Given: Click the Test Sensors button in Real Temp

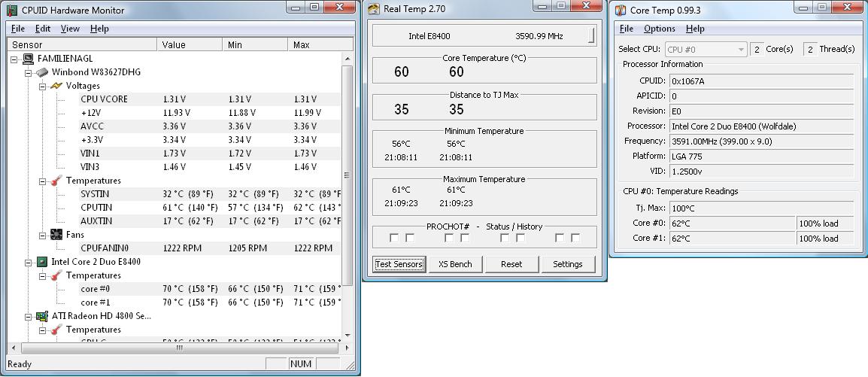Looking at the screenshot, I should [399, 264].
